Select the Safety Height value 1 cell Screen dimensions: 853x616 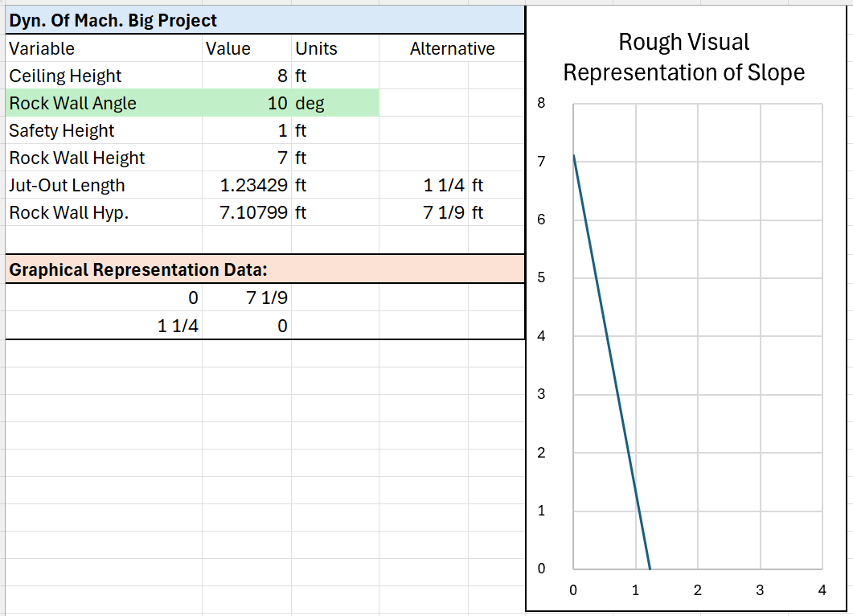click(x=247, y=130)
